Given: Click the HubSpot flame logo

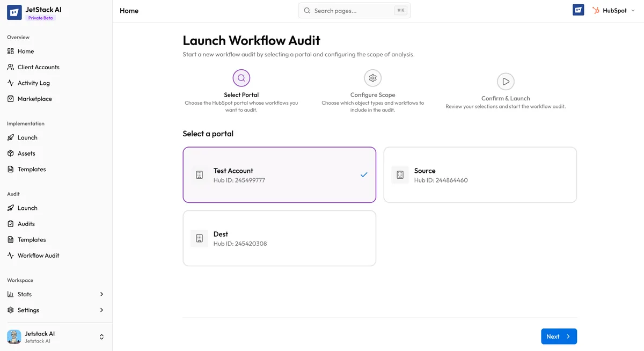Looking at the screenshot, I should click(596, 10).
